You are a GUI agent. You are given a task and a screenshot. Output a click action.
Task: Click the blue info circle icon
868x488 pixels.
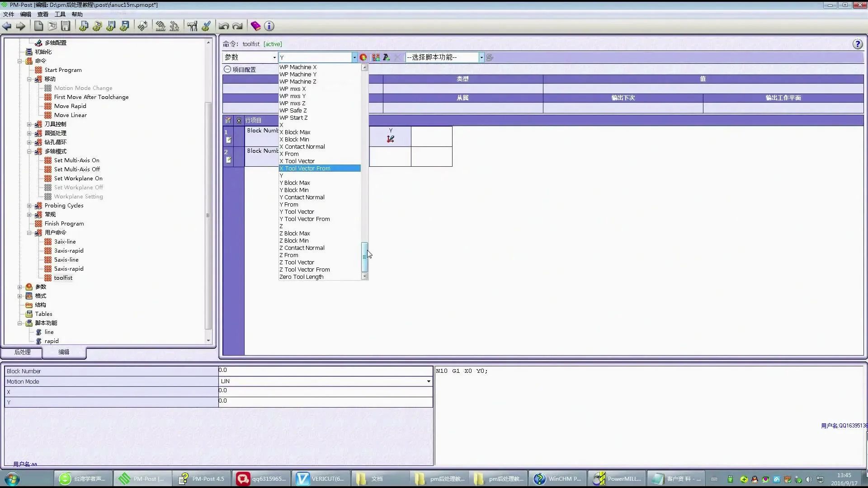coord(269,26)
